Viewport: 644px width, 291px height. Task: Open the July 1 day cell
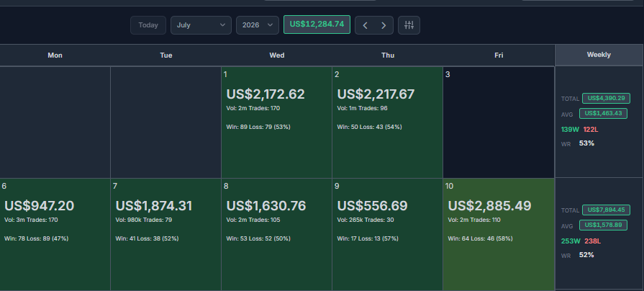click(x=276, y=122)
